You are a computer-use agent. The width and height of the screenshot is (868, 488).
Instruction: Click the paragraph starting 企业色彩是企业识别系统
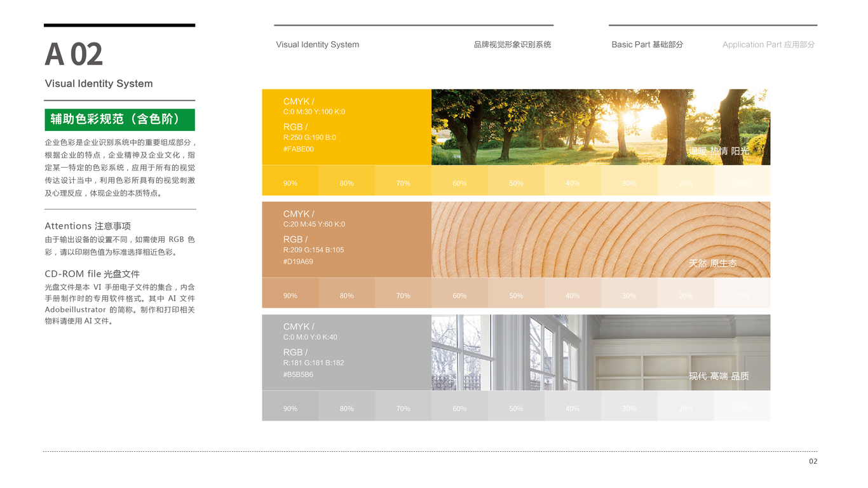120,168
